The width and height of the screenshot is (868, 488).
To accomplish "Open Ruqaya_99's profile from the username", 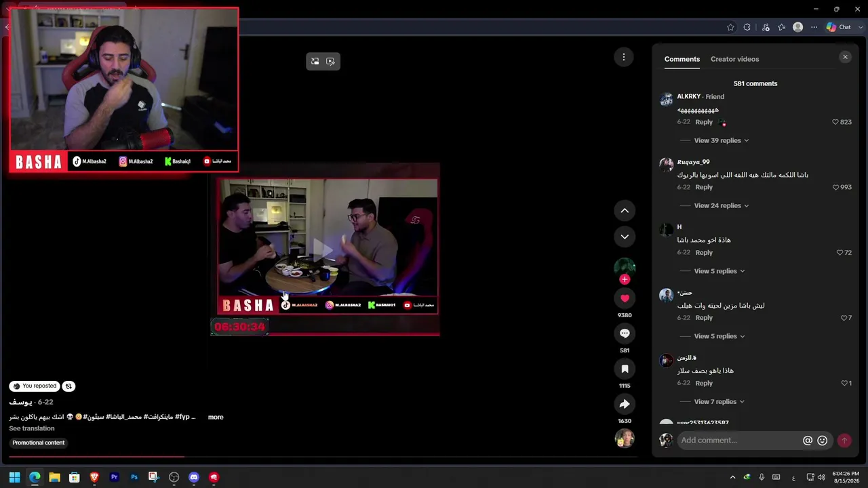I will 693,162.
